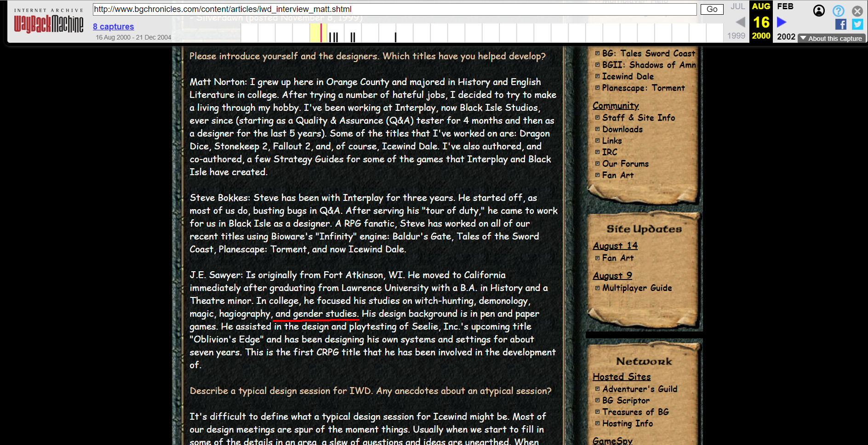Click the 'Steve Bokkes:' name in the interview
Image resolution: width=868 pixels, height=445 pixels.
click(220, 198)
